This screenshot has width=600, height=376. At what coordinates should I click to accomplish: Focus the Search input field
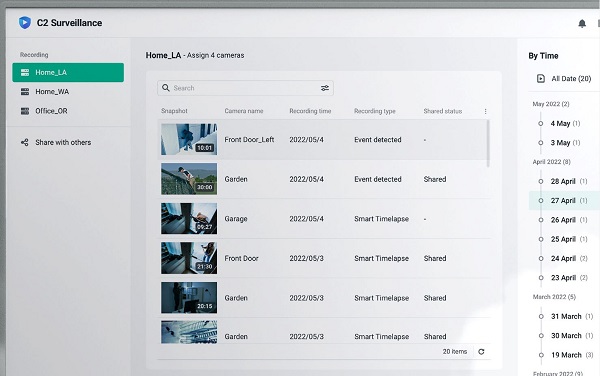point(245,88)
